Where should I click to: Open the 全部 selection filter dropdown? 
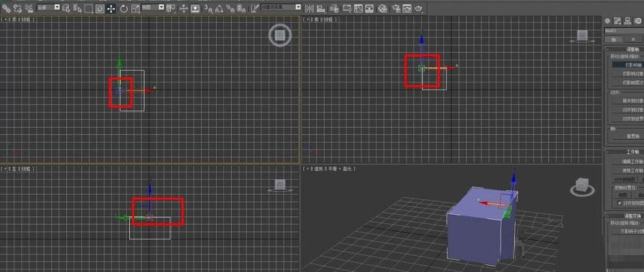pyautogui.click(x=47, y=8)
